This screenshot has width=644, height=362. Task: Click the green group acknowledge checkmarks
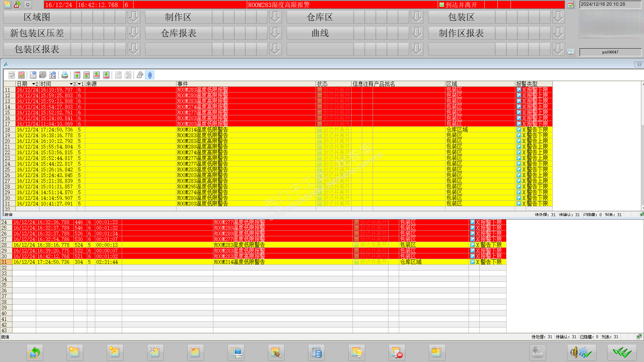(x=622, y=352)
